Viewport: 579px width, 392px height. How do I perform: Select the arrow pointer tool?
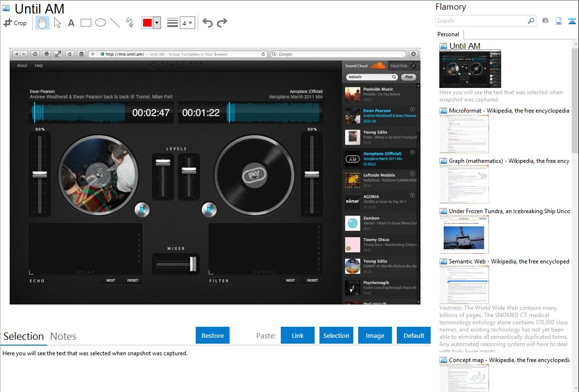[x=57, y=23]
